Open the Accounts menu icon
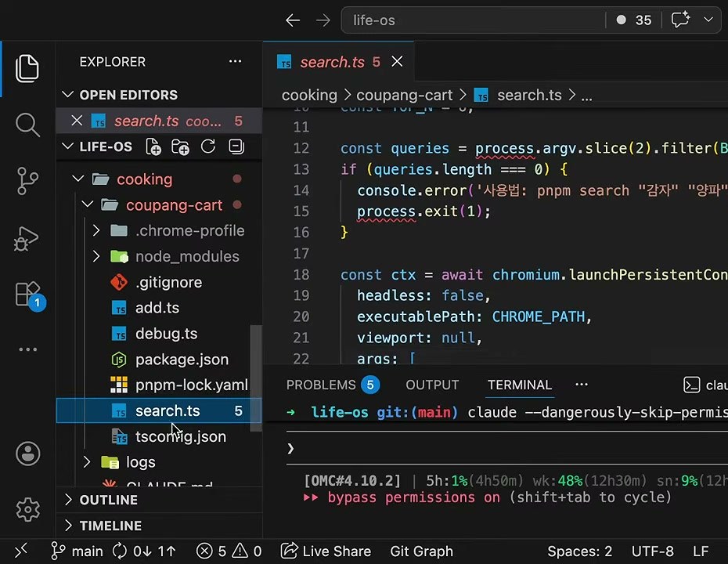This screenshot has width=728, height=564. click(x=28, y=454)
